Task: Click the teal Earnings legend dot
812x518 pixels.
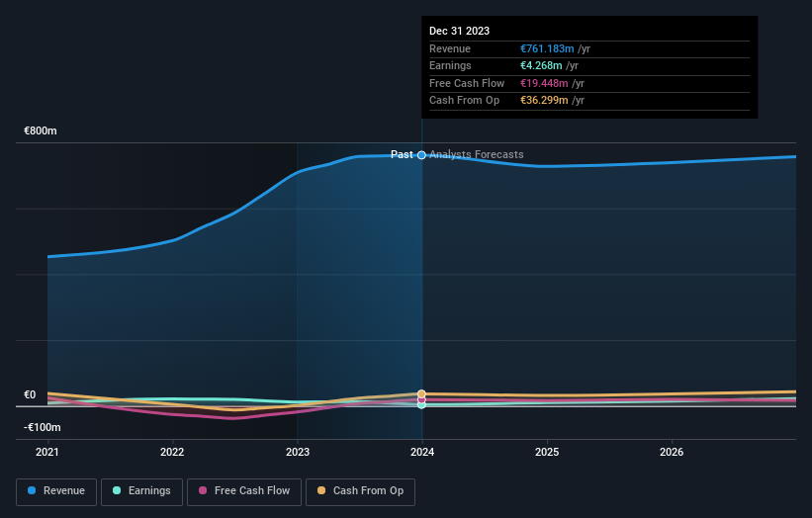Action: (117, 490)
